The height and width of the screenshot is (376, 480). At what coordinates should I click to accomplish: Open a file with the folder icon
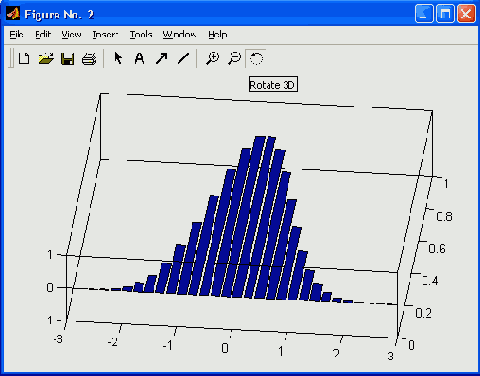(x=46, y=59)
